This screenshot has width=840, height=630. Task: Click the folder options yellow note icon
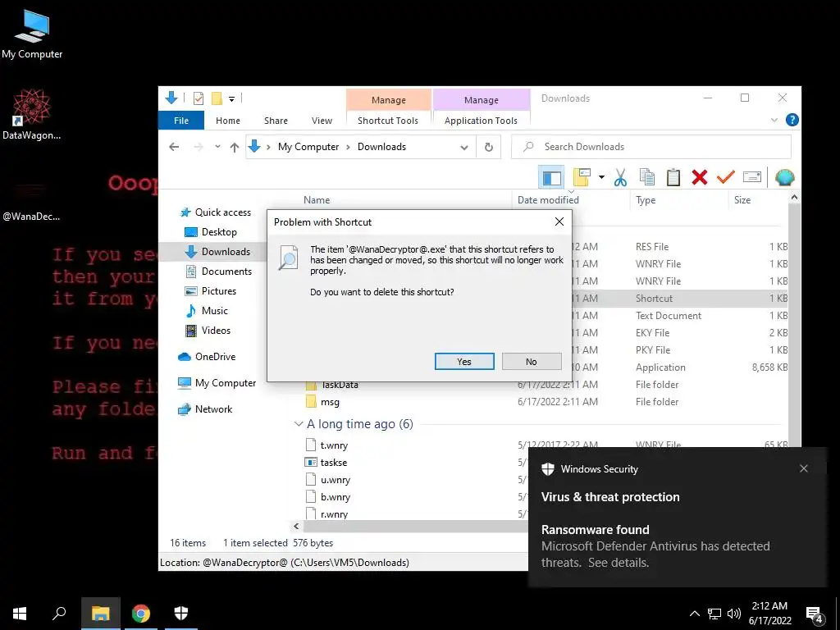[582, 177]
